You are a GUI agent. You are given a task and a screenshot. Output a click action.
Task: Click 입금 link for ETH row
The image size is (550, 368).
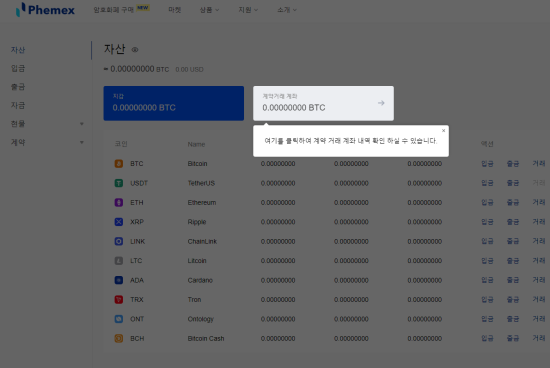click(x=487, y=202)
